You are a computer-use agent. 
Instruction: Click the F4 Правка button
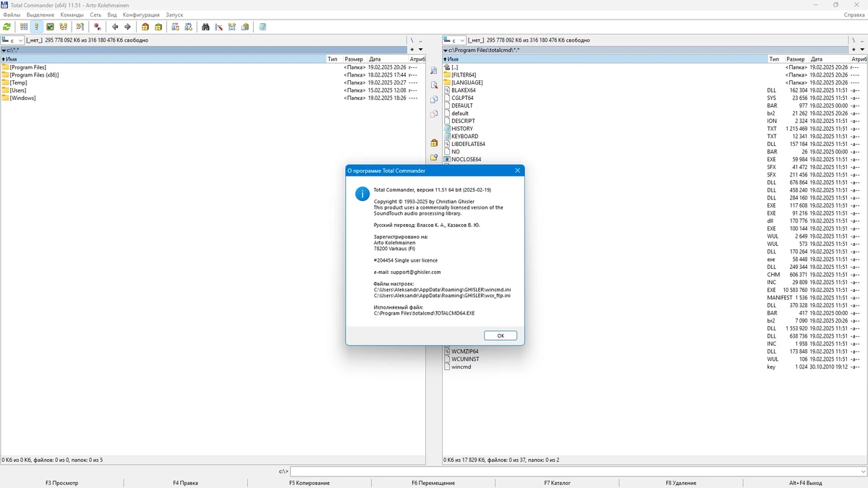point(185,482)
